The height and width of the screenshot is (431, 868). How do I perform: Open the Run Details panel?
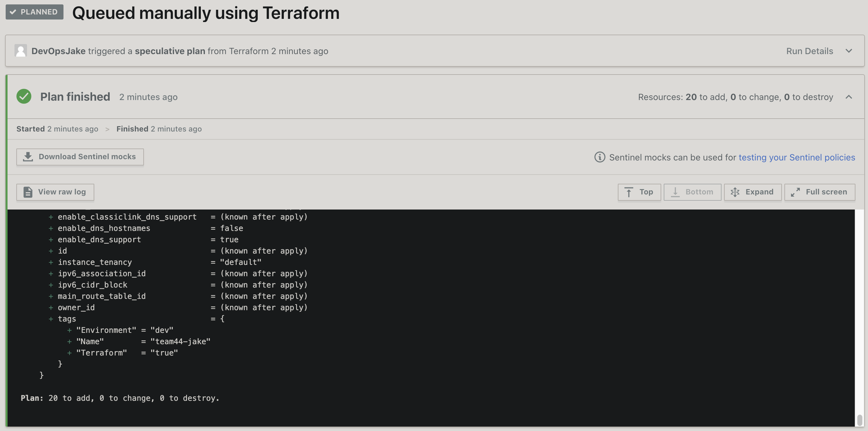tap(809, 51)
